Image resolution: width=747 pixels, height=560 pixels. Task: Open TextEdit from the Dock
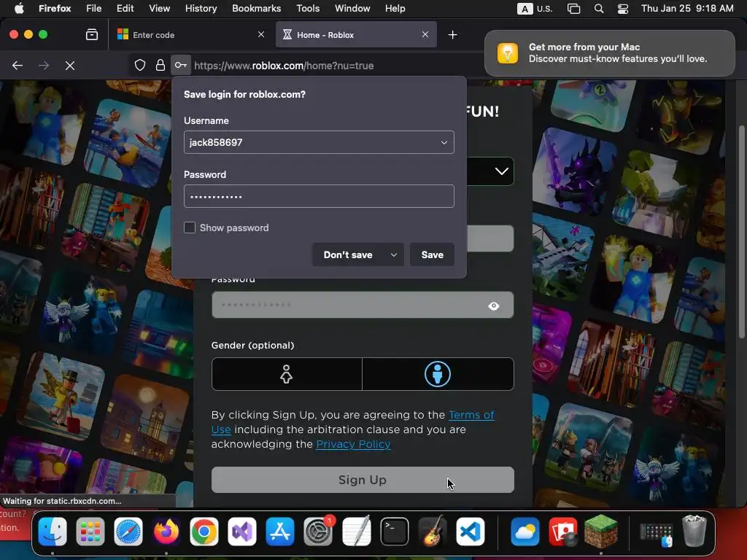coord(356,531)
